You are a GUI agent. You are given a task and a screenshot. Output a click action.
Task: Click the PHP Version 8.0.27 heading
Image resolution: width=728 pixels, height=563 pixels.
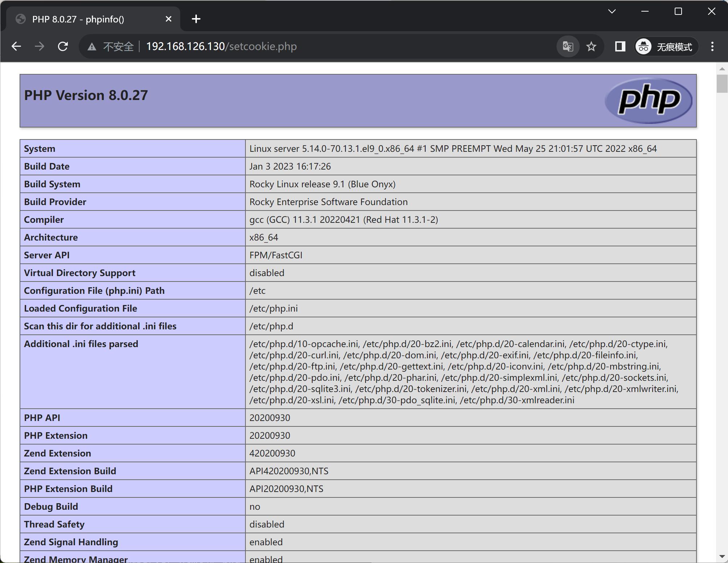click(x=86, y=95)
